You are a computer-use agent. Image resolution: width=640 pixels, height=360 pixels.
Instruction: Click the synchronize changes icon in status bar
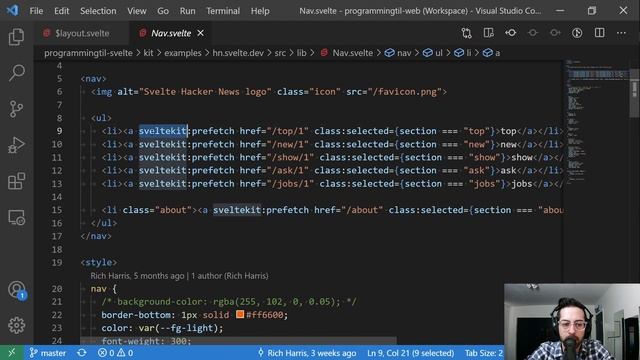82,353
